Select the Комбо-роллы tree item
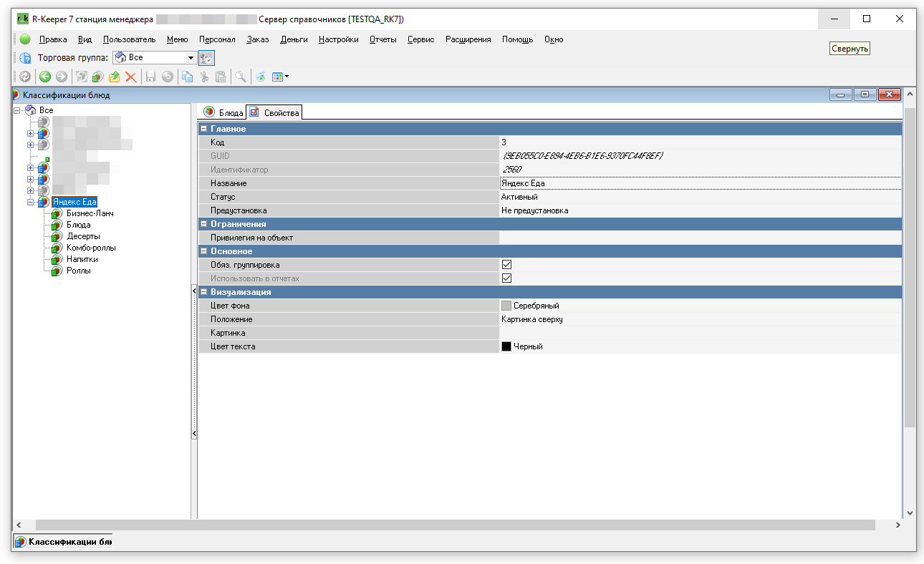Screen dimensions: 924x564 (91, 248)
